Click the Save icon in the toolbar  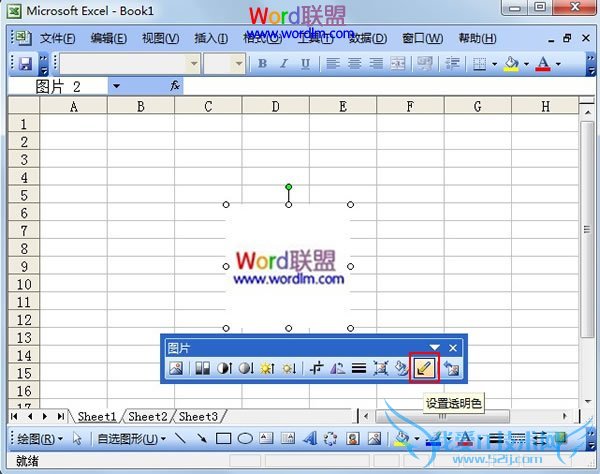click(25, 64)
